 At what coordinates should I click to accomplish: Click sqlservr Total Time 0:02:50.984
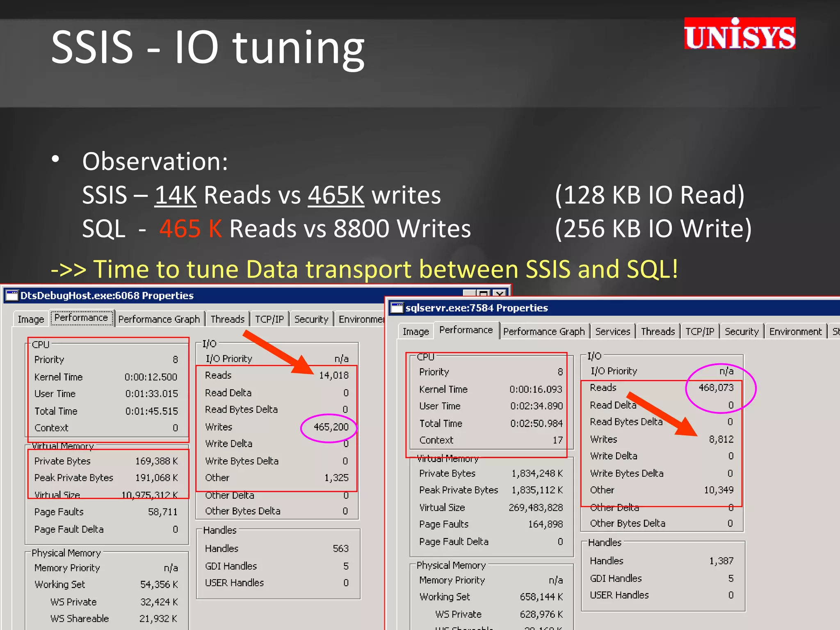(536, 423)
